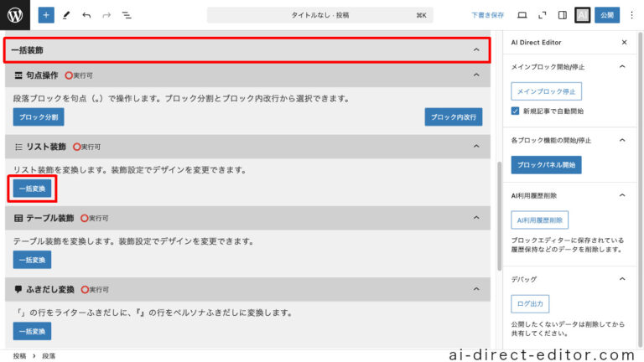Collapse the ふきだし変換 section chevron
This screenshot has height=362, width=644.
[x=476, y=289]
